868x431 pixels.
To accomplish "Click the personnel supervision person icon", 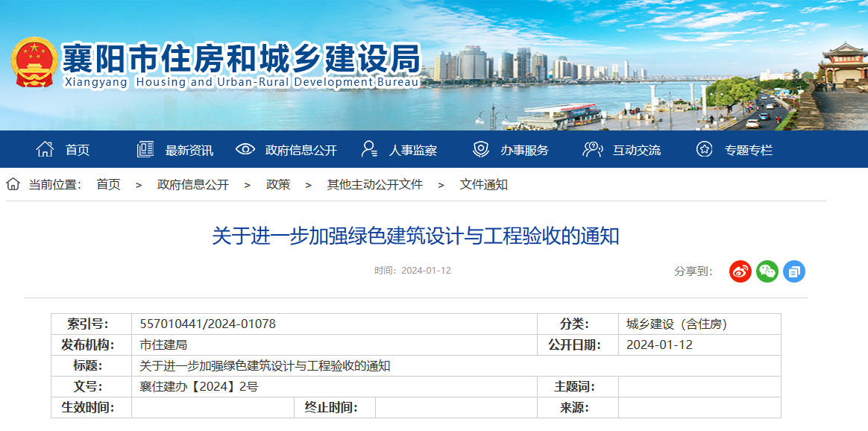I will [x=369, y=149].
